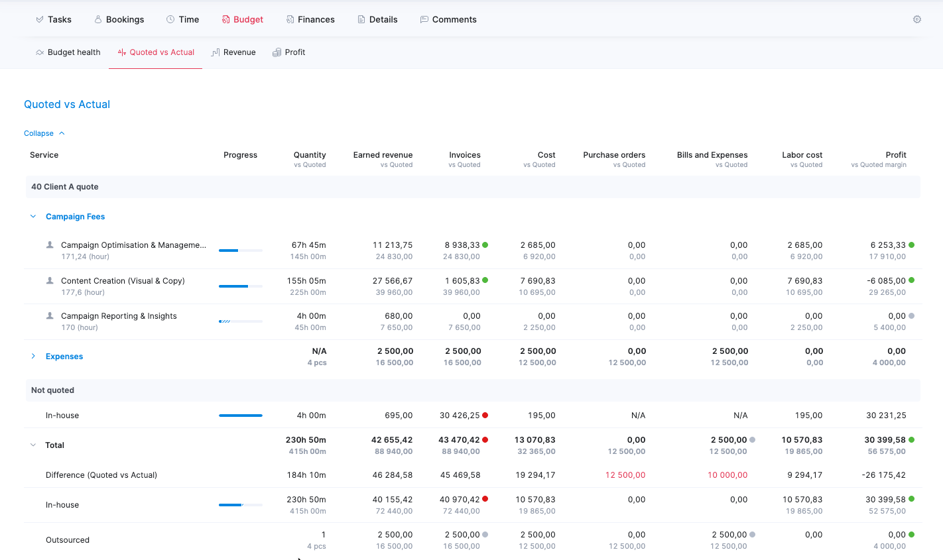Screen dimensions: 943x560
Task: Click the Profit column header
Action: coord(896,155)
